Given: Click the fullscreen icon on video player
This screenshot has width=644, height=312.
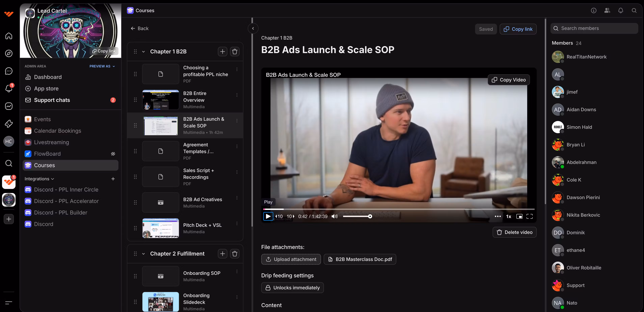Looking at the screenshot, I should tap(530, 216).
